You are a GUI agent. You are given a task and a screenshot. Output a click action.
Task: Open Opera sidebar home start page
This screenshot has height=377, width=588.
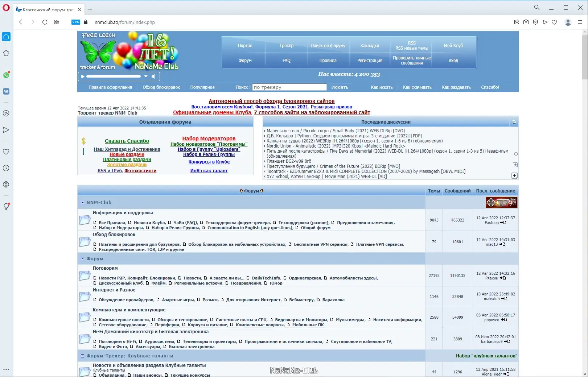pos(6,37)
